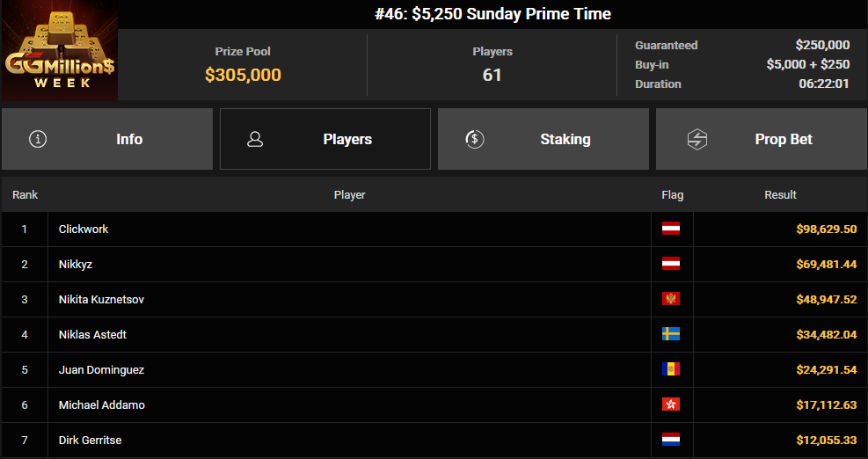Click player name Nikita Kuznetsov
Image resolution: width=868 pixels, height=459 pixels.
pos(101,299)
